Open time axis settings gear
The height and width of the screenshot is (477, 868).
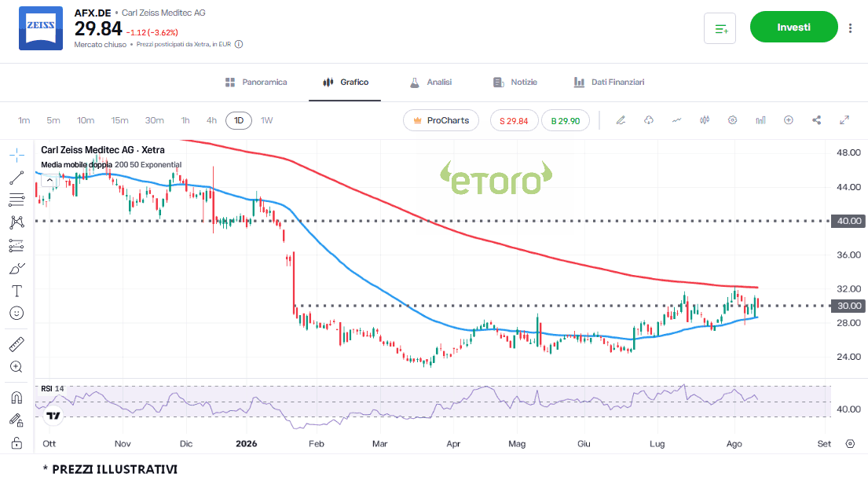pos(850,444)
